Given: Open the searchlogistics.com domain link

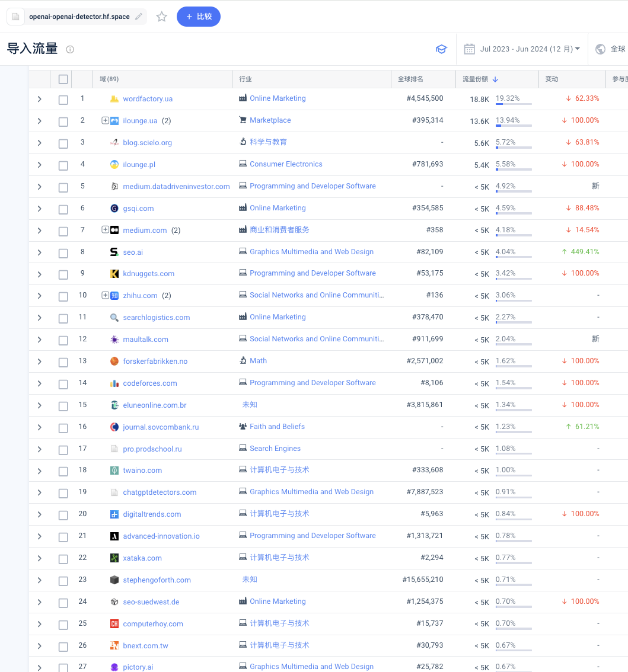Looking at the screenshot, I should point(157,318).
